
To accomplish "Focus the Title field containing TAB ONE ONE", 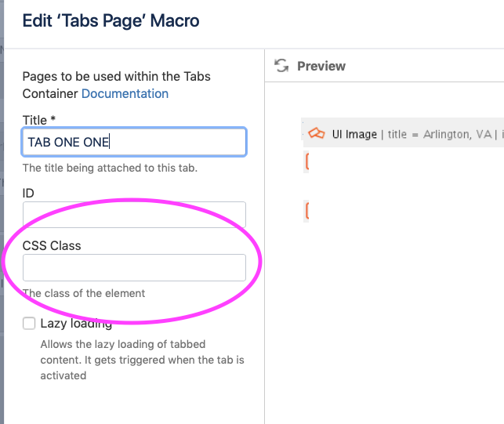I will point(134,142).
